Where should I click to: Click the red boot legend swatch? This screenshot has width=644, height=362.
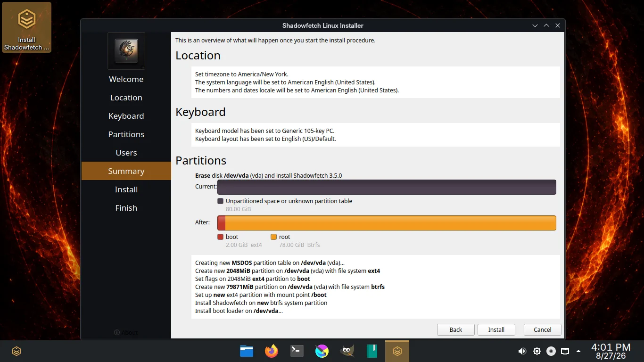point(220,237)
